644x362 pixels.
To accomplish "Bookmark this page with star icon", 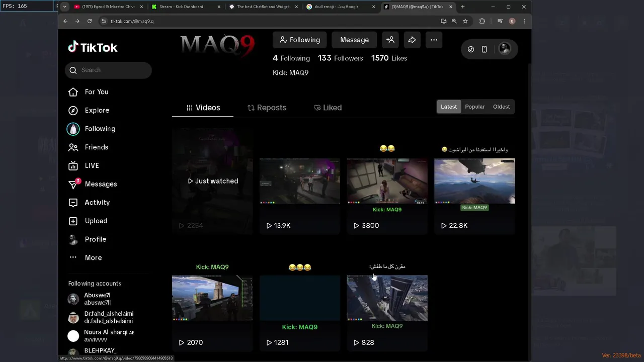I will (465, 21).
